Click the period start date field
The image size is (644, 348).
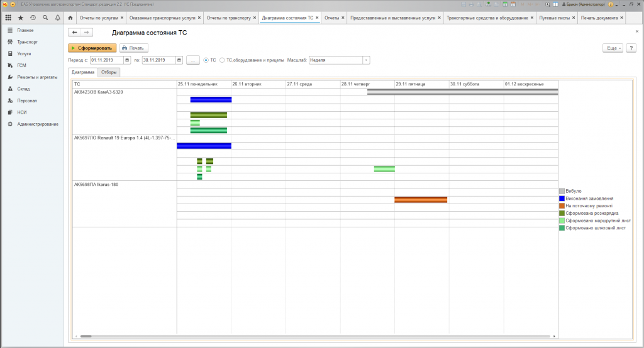coord(107,60)
